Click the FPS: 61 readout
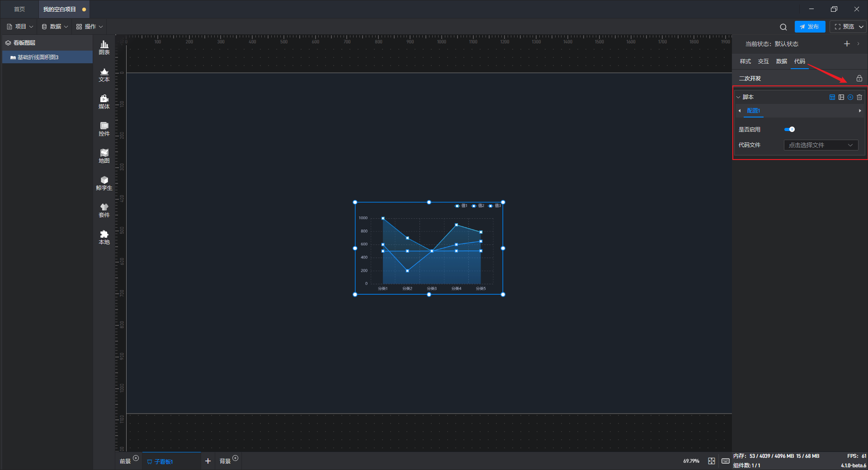The height and width of the screenshot is (470, 868). [x=857, y=456]
